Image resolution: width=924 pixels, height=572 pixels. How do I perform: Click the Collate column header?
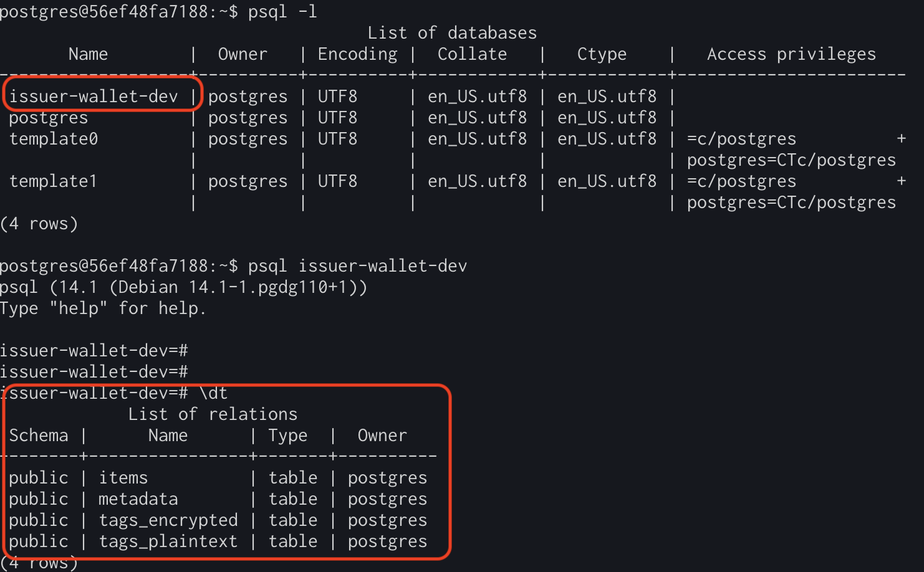click(472, 54)
